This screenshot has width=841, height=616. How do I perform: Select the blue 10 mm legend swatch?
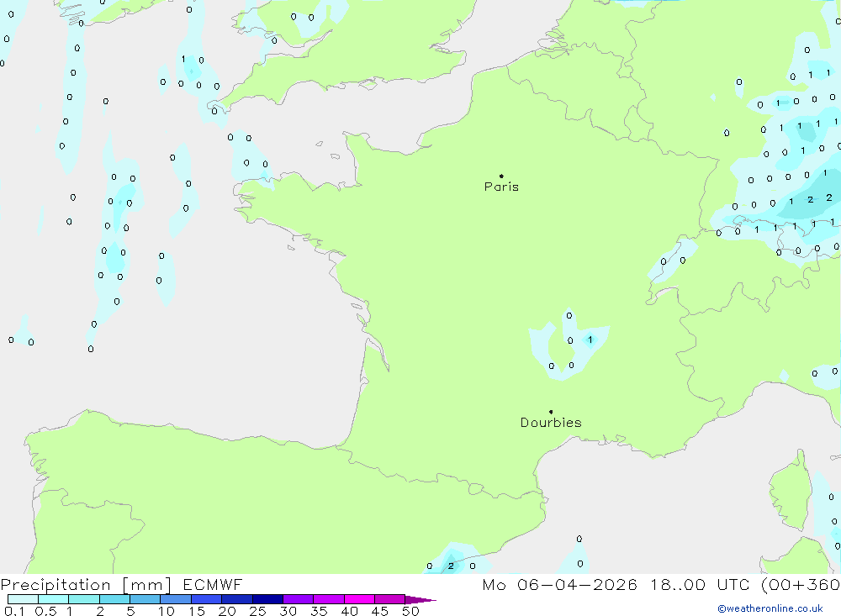point(176,599)
